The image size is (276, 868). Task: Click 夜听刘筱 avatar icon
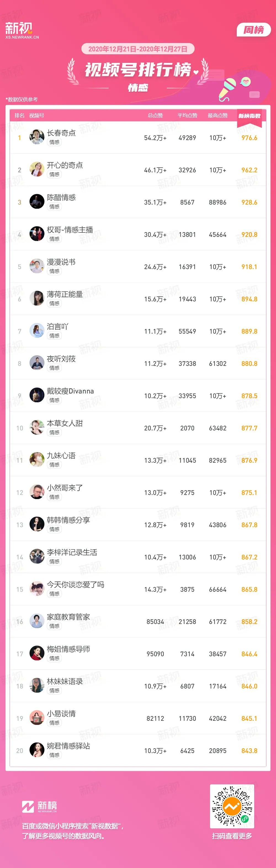(x=37, y=363)
